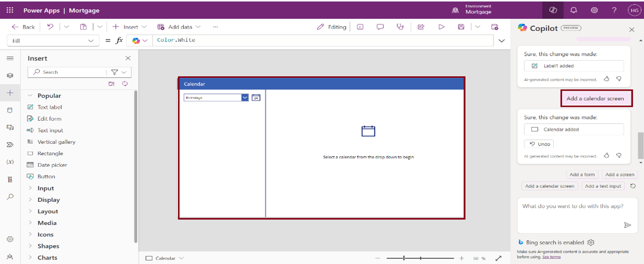Click the notifications bell icon
Image resolution: width=644 pixels, height=264 pixels.
(x=573, y=10)
